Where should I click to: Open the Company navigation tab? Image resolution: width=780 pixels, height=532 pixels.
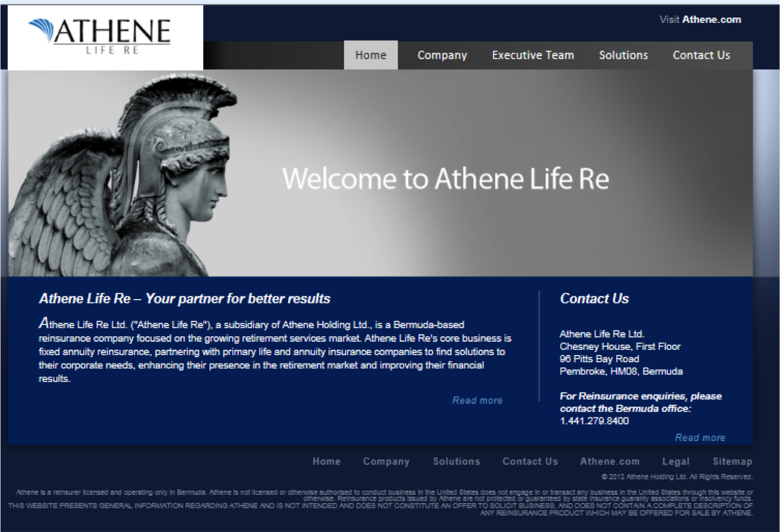[x=442, y=55]
